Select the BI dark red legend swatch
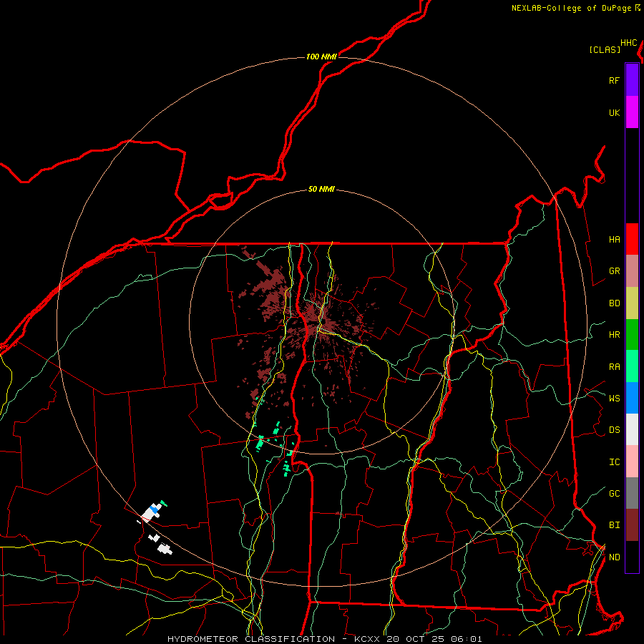 pyautogui.click(x=632, y=525)
